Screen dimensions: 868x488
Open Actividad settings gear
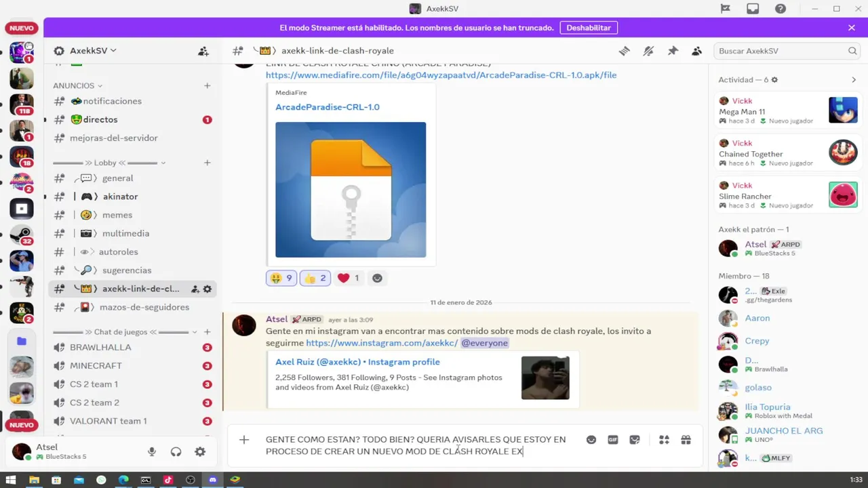point(774,80)
